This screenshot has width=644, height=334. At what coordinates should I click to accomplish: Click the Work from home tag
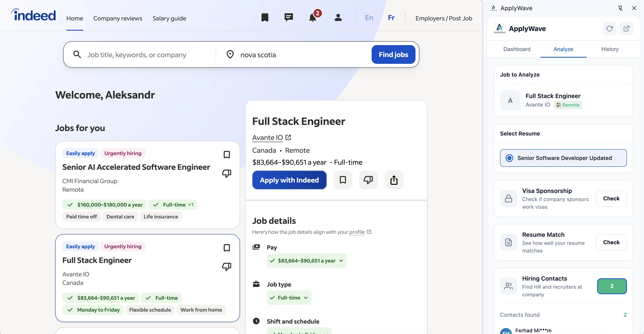click(201, 310)
